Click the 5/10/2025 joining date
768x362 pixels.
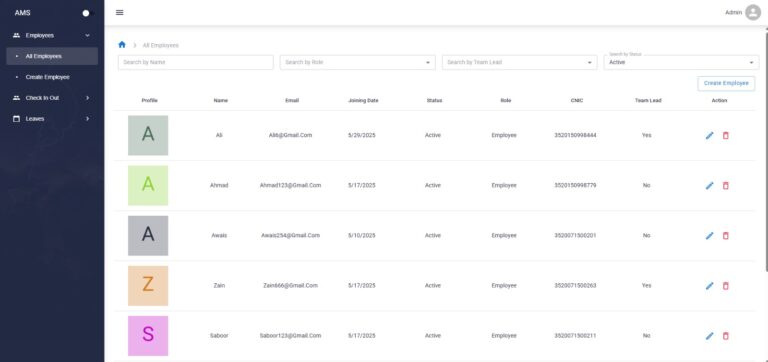pyautogui.click(x=361, y=236)
